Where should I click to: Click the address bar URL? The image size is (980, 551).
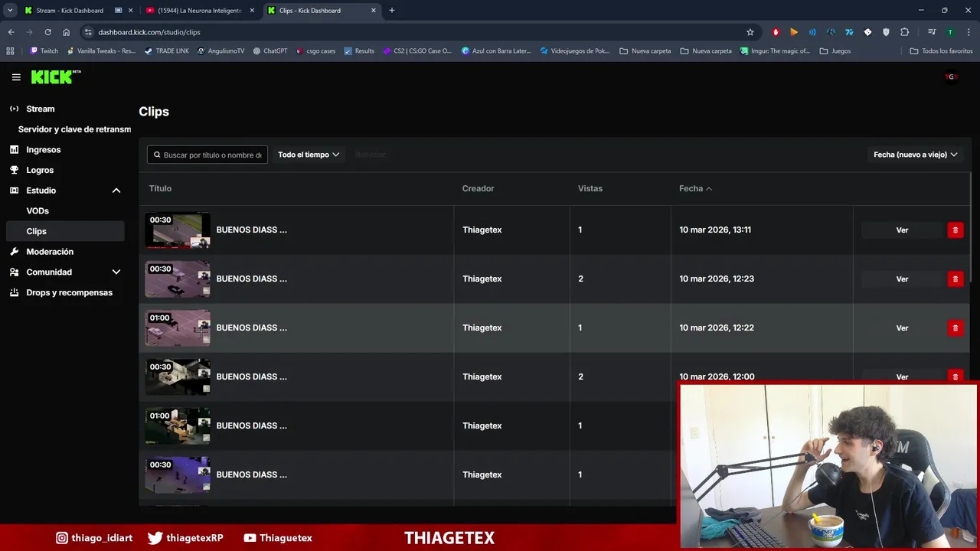(149, 32)
